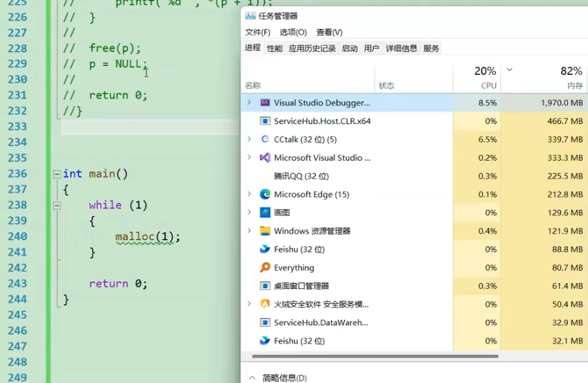Click malloc(1); on editor line 240

pos(148,237)
